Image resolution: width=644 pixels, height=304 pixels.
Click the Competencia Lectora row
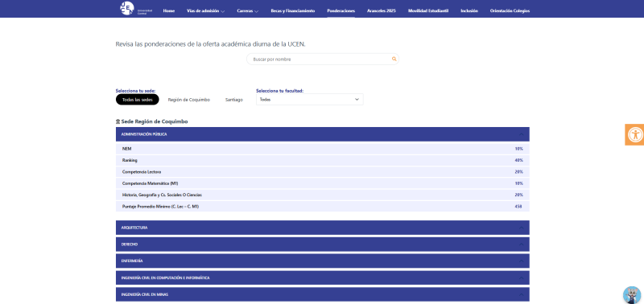click(323, 172)
